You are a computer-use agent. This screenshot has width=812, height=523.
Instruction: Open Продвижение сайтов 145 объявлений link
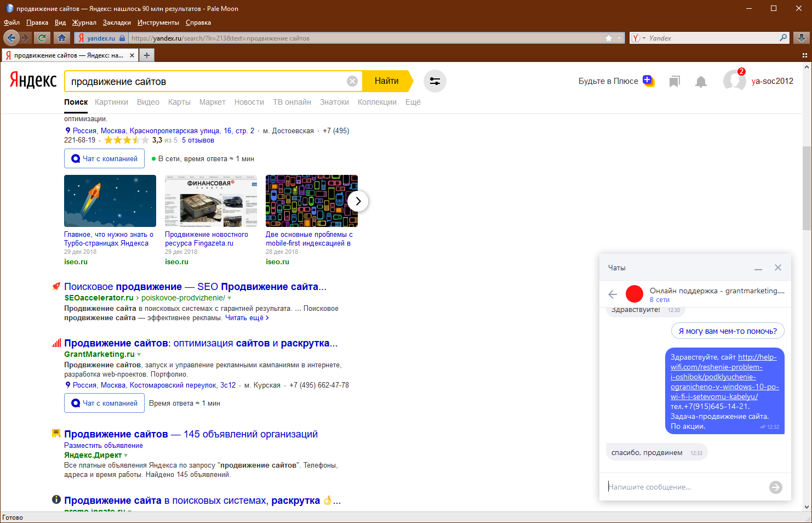(191, 434)
